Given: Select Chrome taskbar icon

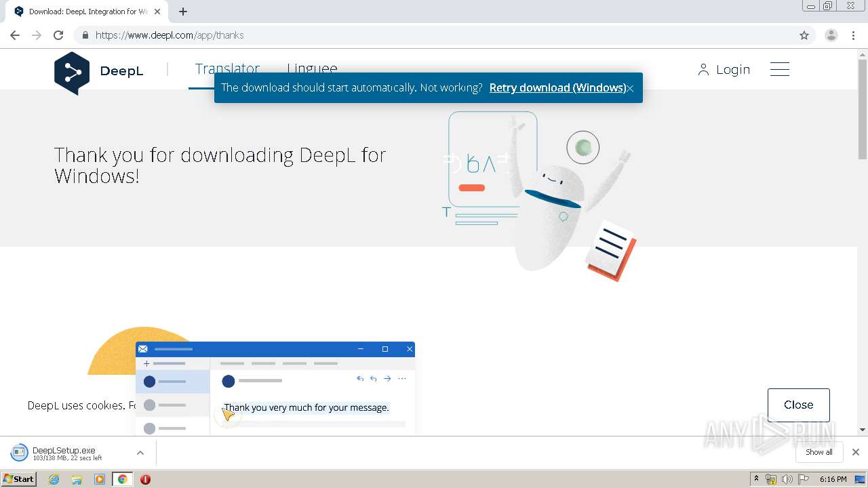Looking at the screenshot, I should click(122, 479).
